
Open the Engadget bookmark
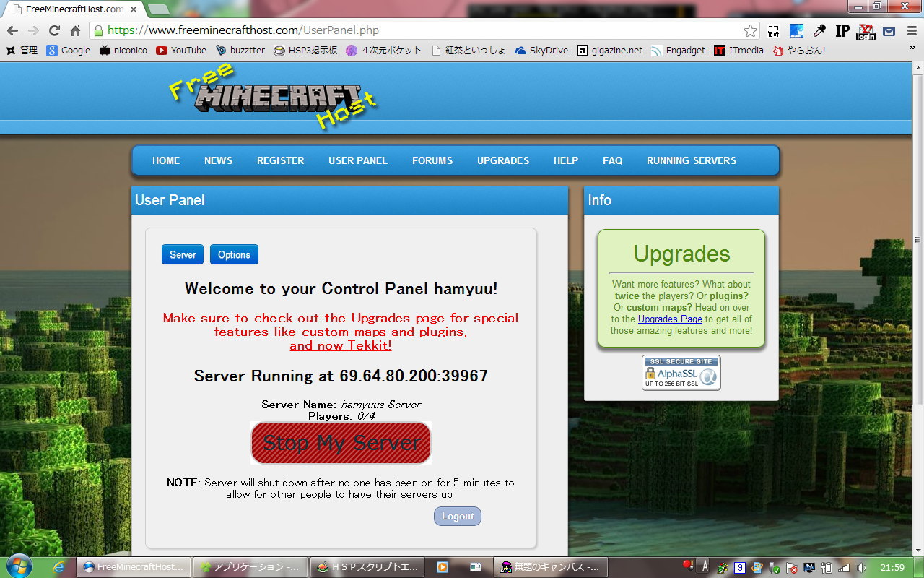pos(678,51)
